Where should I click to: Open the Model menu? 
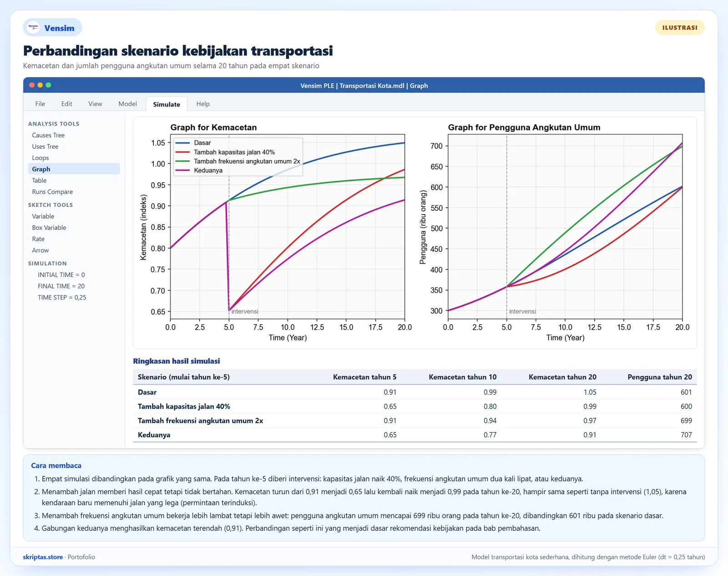coord(127,104)
